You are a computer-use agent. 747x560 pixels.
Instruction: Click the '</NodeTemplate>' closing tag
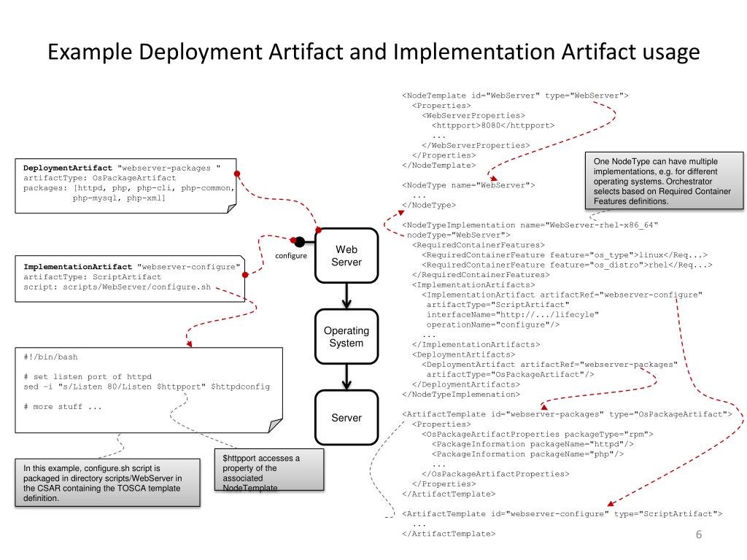[x=438, y=166]
